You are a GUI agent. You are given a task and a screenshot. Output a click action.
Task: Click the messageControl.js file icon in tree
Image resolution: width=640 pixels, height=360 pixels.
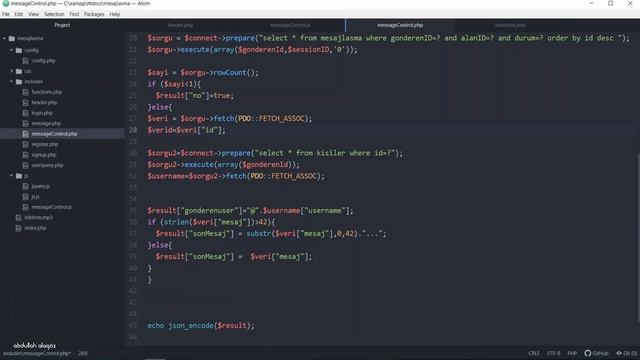click(25, 207)
